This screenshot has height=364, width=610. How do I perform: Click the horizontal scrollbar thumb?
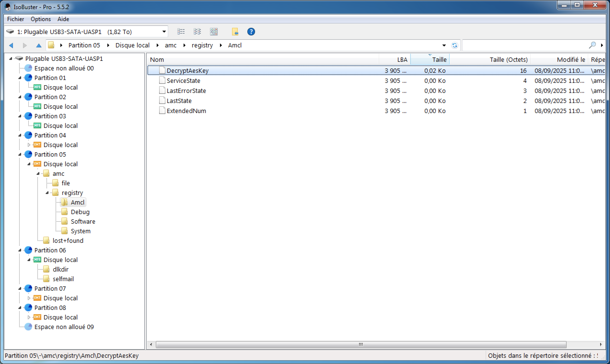coord(361,344)
